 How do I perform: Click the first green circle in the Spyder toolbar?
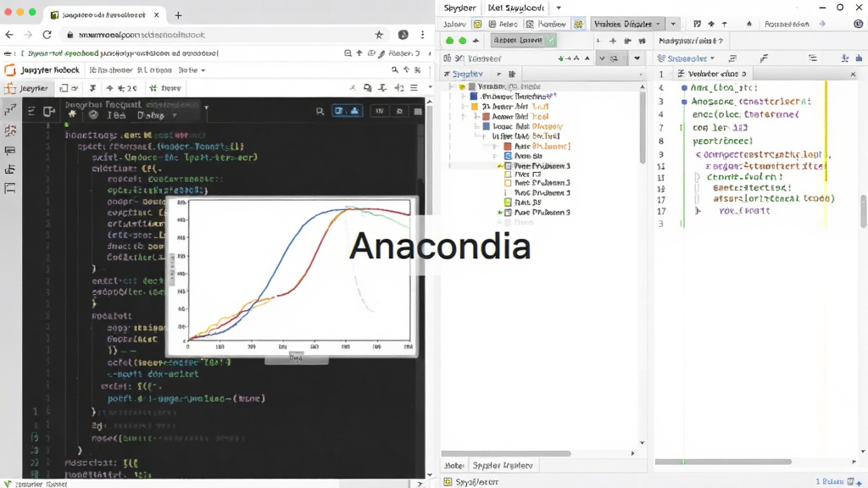449,41
